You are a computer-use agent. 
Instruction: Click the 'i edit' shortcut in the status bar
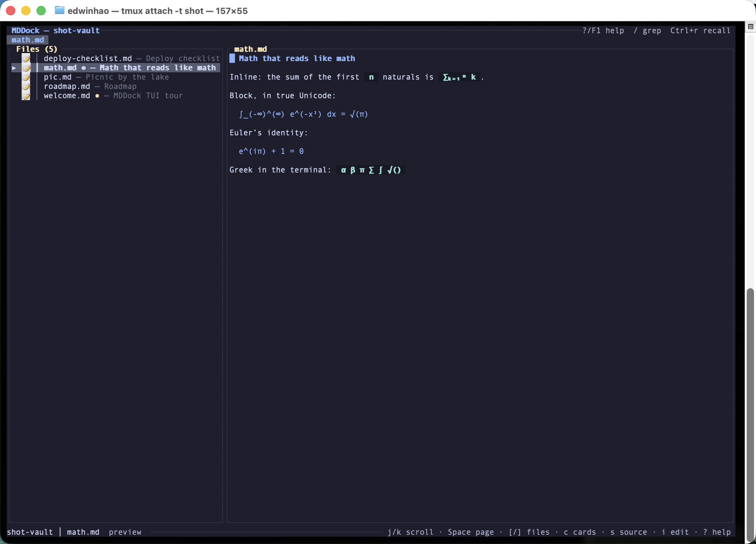point(675,532)
